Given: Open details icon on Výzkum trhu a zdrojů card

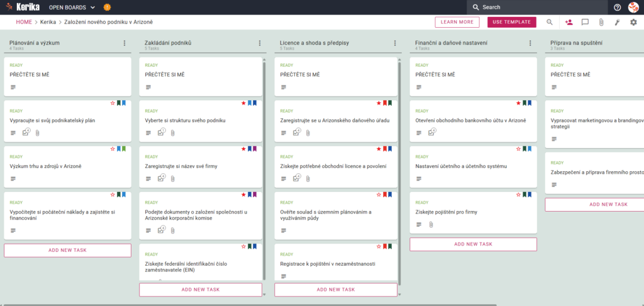Looking at the screenshot, I should pos(13,179).
